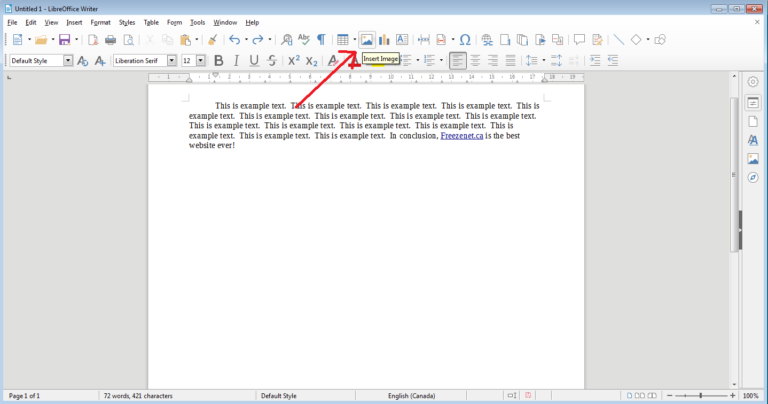Open the Gallery panel in the sidebar

pos(753,159)
